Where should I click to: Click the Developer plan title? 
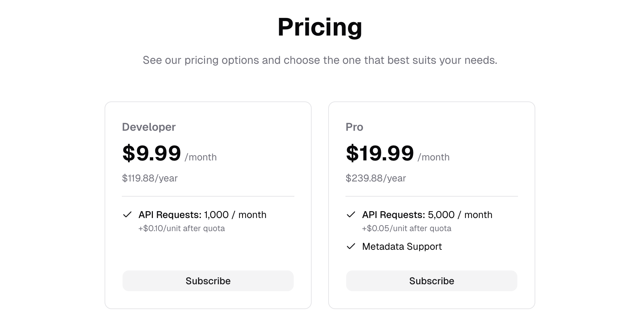149,127
